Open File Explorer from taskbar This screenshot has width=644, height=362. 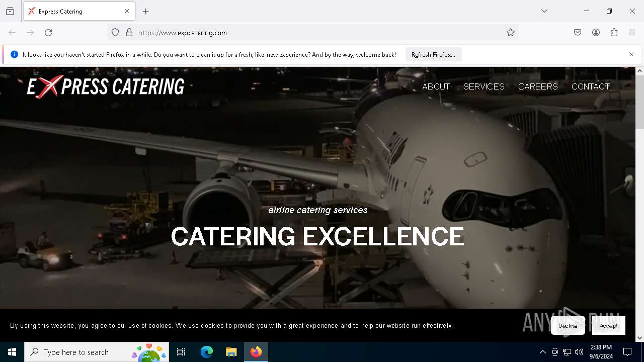pos(231,352)
